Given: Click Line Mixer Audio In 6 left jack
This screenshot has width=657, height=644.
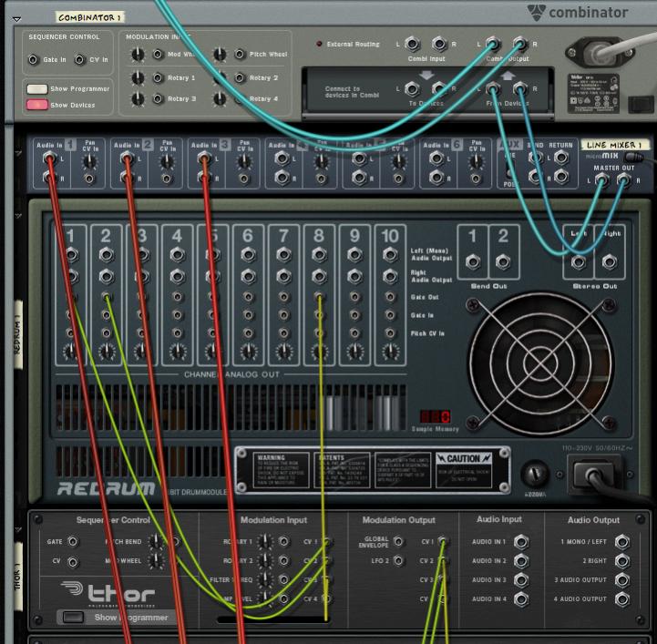Looking at the screenshot, I should [436, 158].
